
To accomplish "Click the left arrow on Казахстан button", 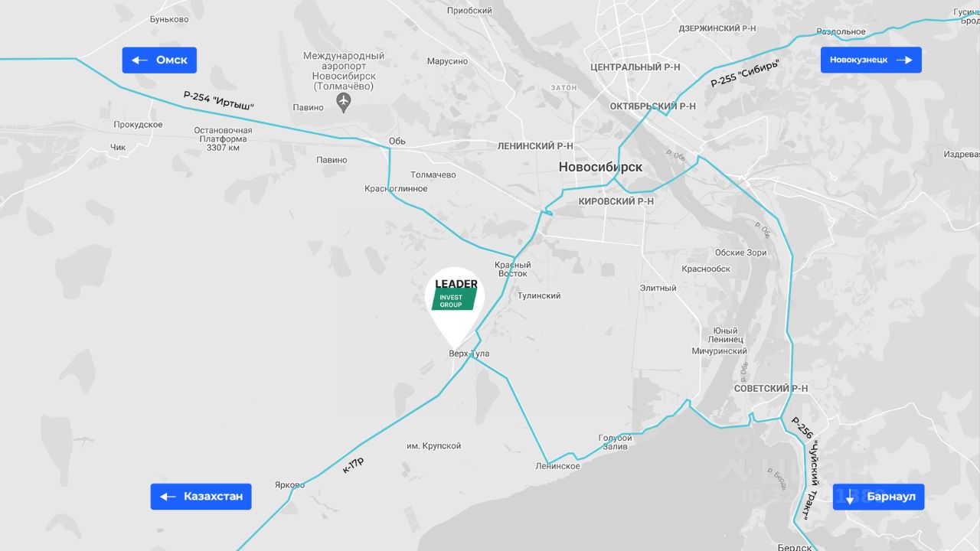I will click(168, 497).
